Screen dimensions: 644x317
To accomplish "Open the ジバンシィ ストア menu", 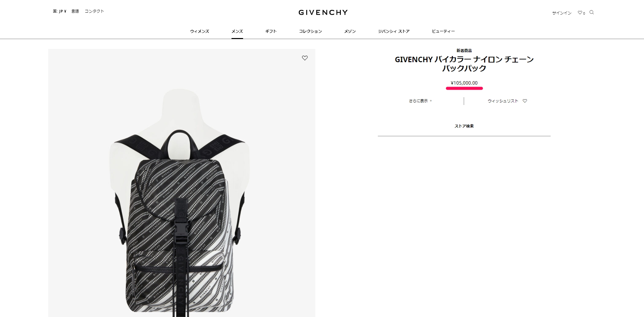I will coord(394,31).
